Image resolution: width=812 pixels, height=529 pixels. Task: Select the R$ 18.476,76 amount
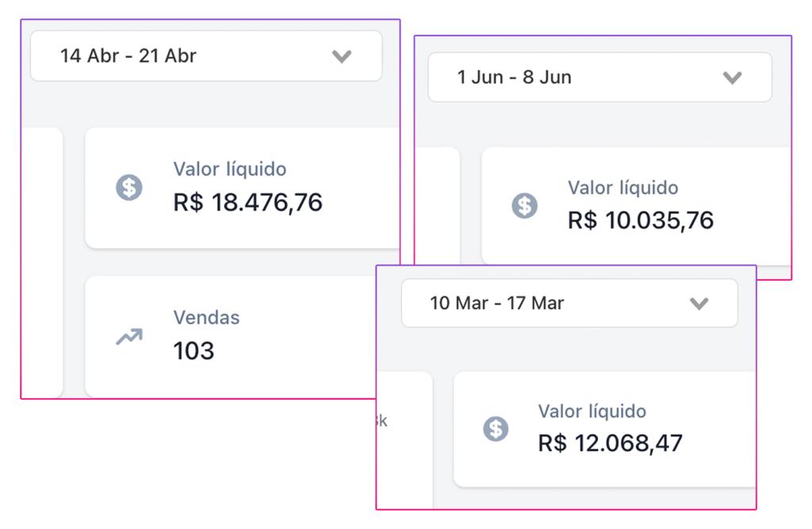pos(247,203)
